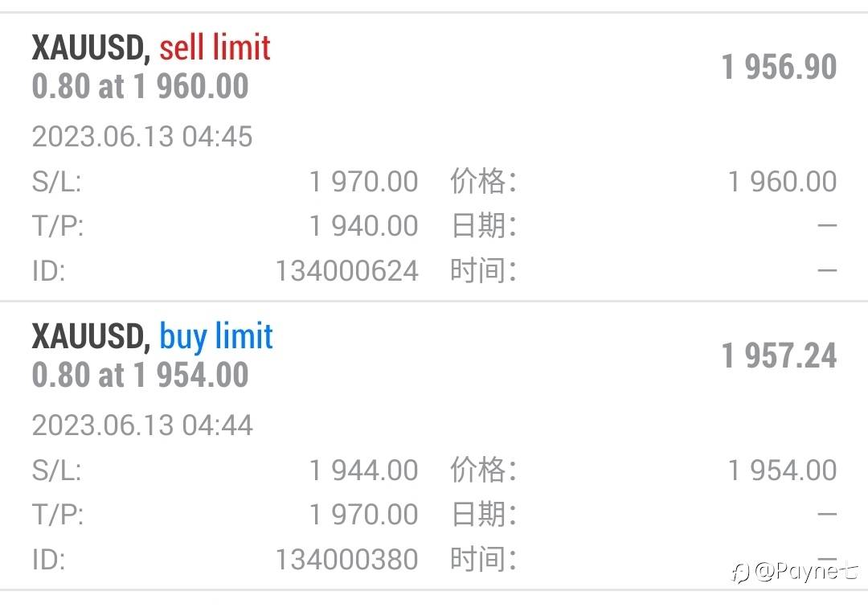
Task: Click the current price 1 957.24
Action: (779, 355)
